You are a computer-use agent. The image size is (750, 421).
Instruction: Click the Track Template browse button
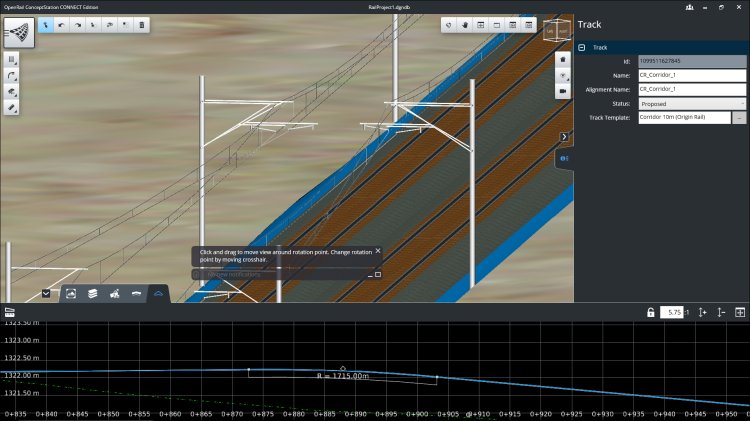pos(740,117)
